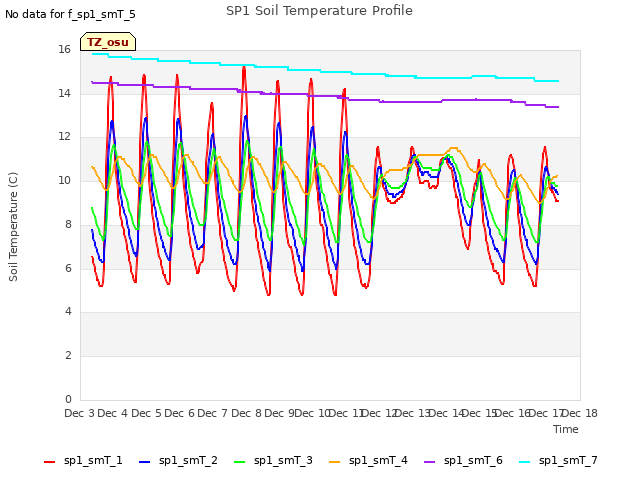This screenshot has width=640, height=480.
Task: Click the Soil Temperature (C) axis label
Action: 13,227
